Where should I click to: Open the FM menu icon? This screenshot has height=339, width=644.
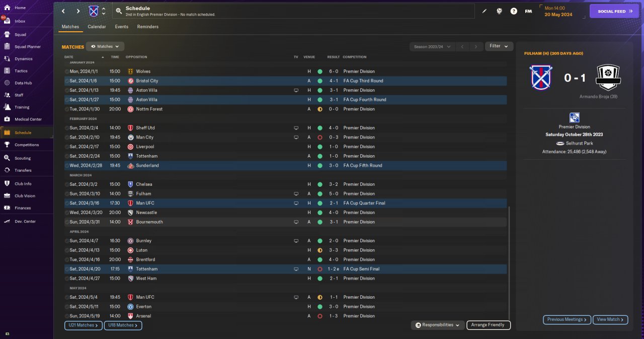pos(528,11)
